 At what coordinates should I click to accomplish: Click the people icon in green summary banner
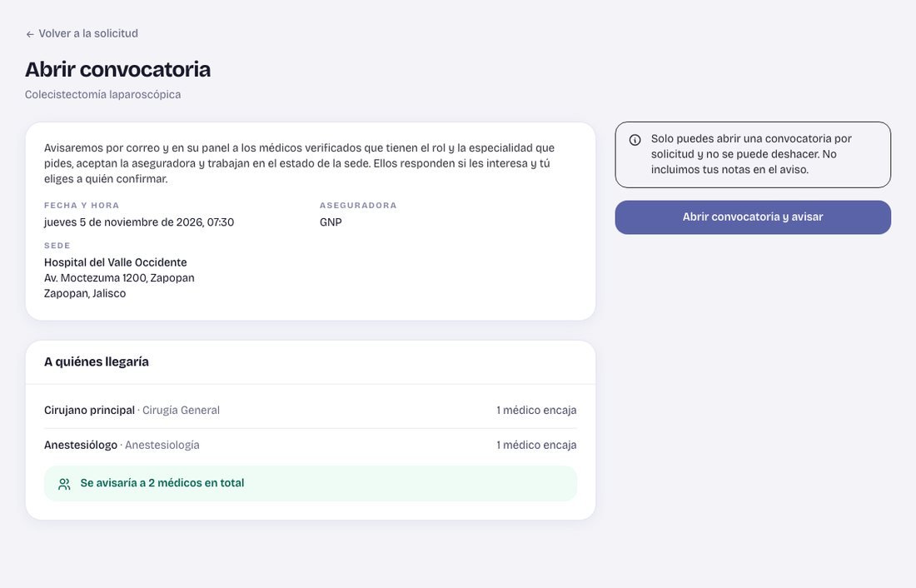coord(64,484)
